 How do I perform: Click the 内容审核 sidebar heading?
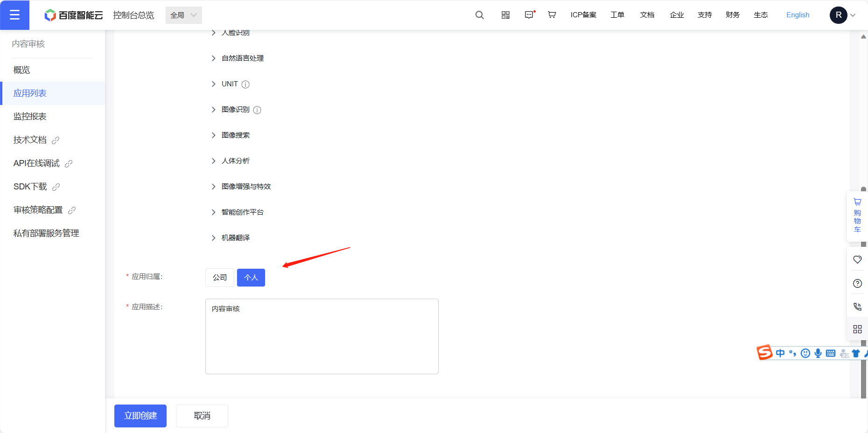coord(28,44)
